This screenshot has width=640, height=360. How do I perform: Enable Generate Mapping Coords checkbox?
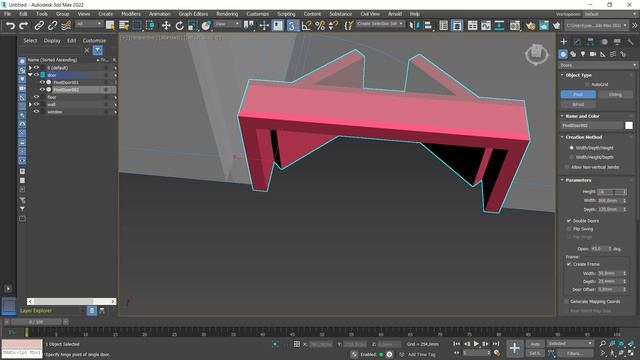coord(566,301)
